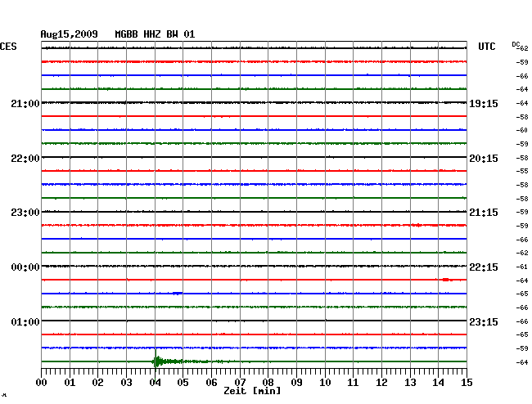Click minute axis label '13'
Viewport: 532px width, 404px height.
click(x=410, y=382)
